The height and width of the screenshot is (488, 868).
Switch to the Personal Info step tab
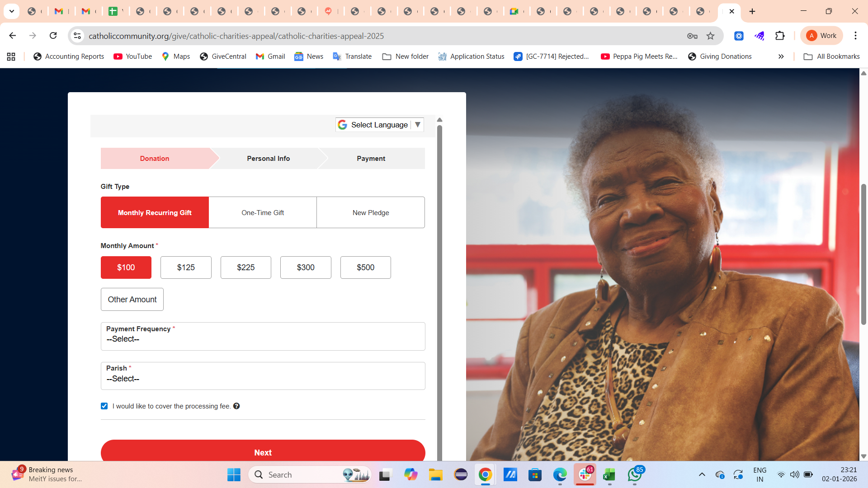(268, 159)
